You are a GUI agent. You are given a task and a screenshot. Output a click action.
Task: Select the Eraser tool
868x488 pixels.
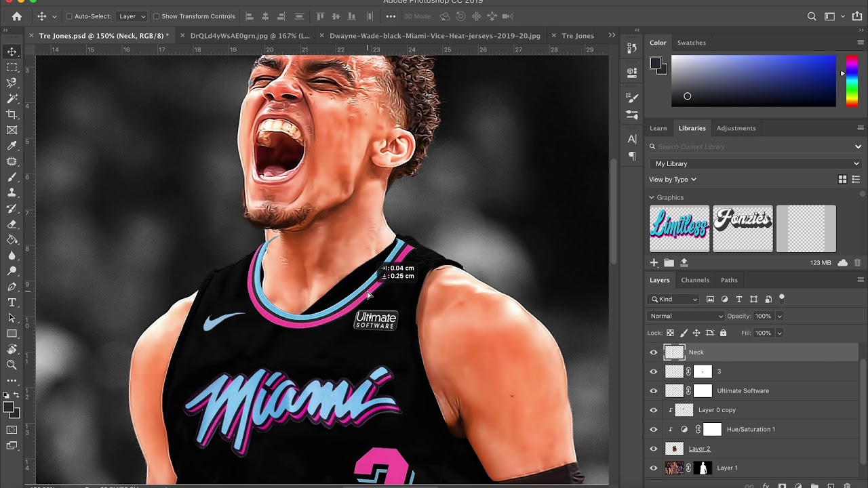[x=12, y=224]
